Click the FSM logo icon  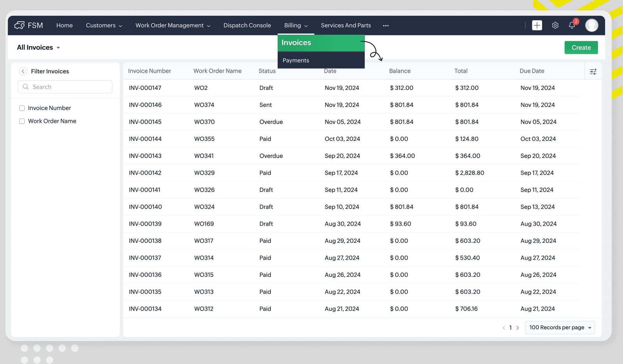pos(19,25)
